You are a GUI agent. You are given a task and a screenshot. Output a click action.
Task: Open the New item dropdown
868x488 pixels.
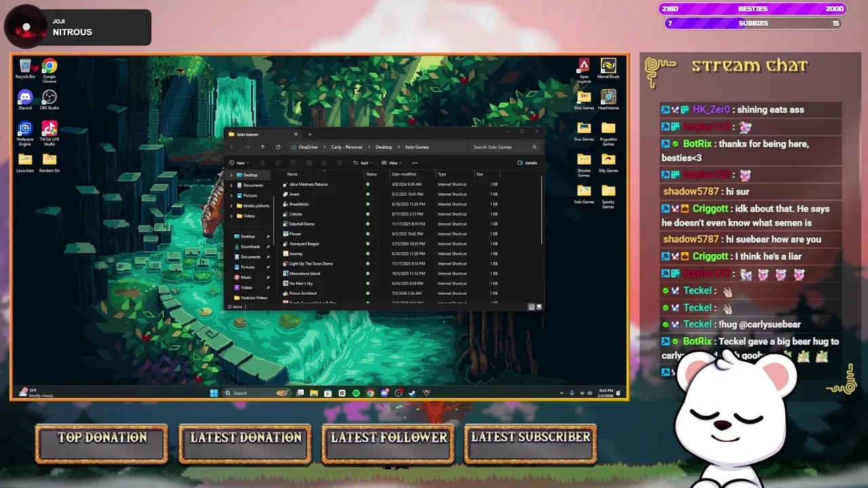239,163
